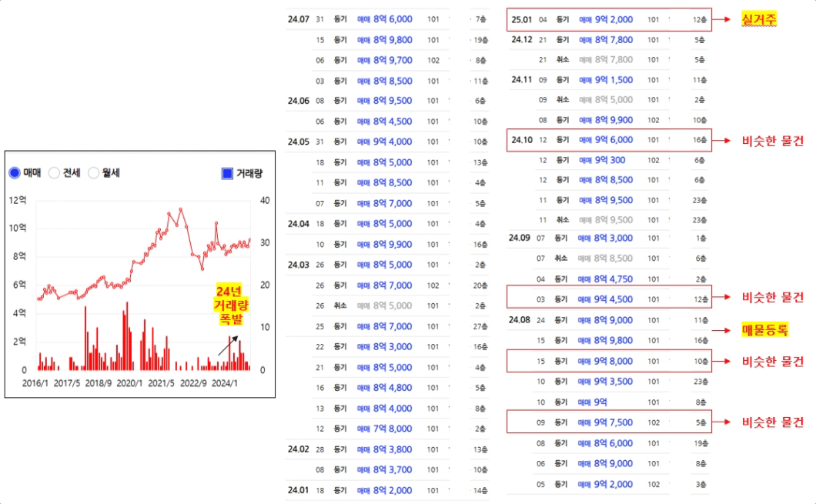Open the 24.05 매매 9억 4,000 transaction
The height and width of the screenshot is (504, 816).
[385, 142]
